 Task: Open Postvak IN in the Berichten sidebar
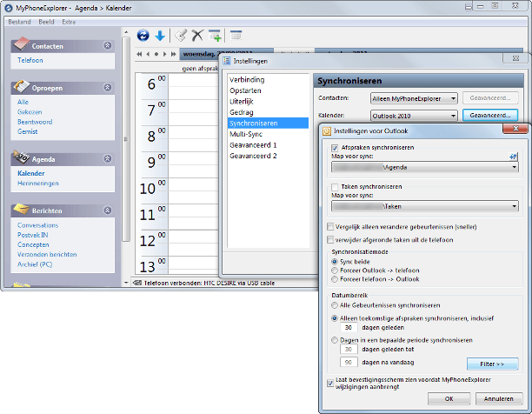tap(33, 235)
